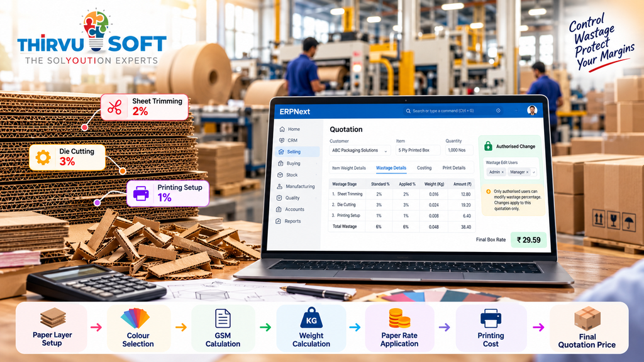Image resolution: width=644 pixels, height=362 pixels.
Task: Click the Amount (₹) column header
Action: (462, 184)
